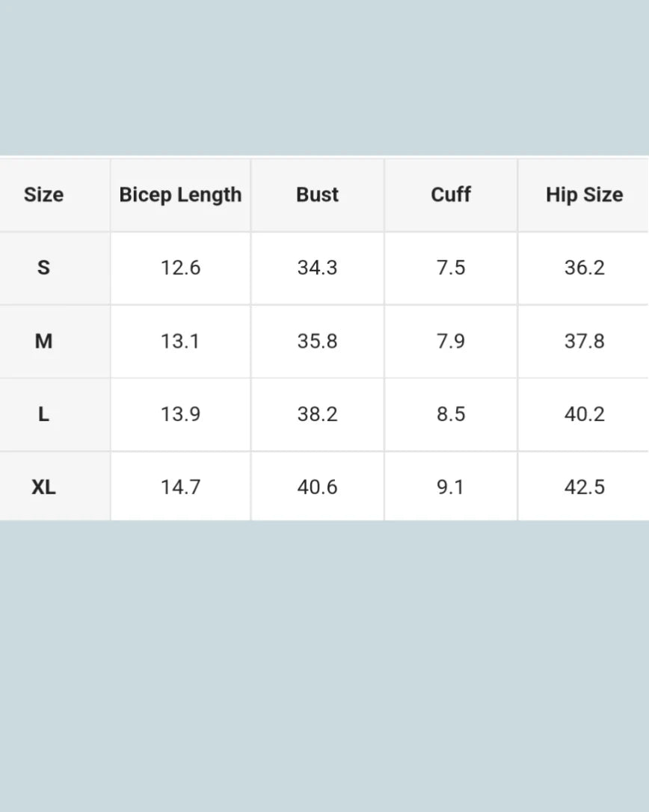Screen dimensions: 649x812
Task: Click the 9.1 cuff value cell
Action: (x=451, y=487)
